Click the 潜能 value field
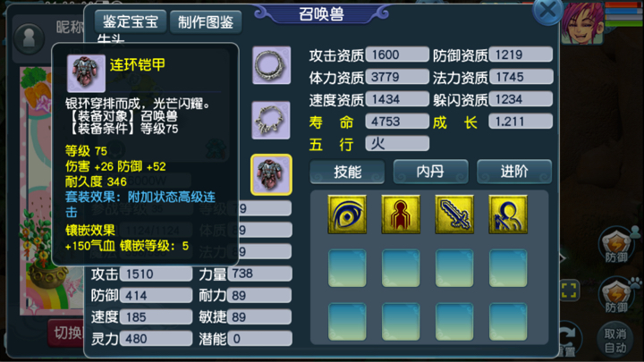The height and width of the screenshot is (362, 644). (x=259, y=339)
